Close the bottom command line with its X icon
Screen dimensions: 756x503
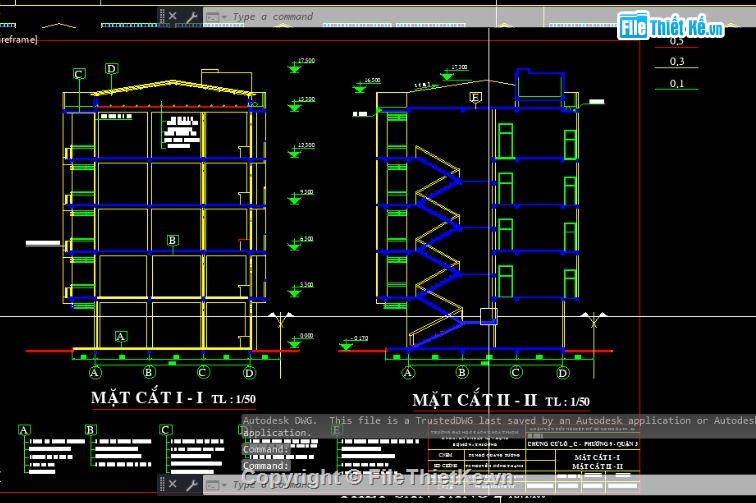click(x=173, y=484)
